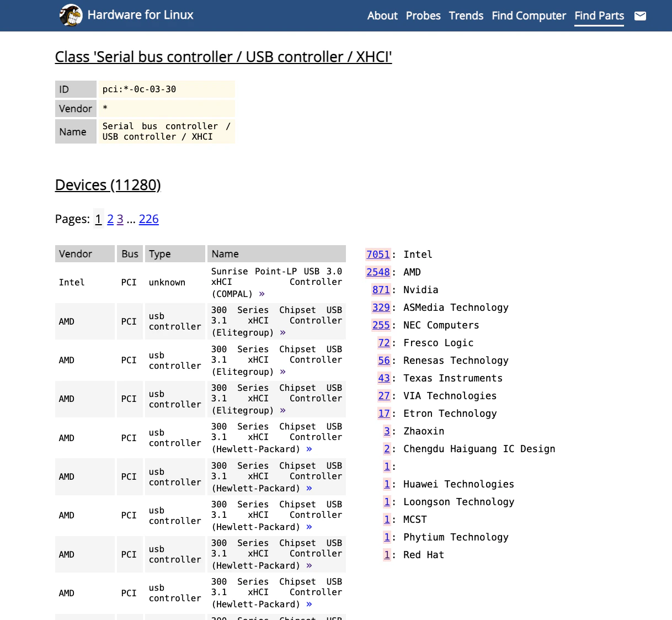This screenshot has height=620, width=672.
Task: Click the Intel label in vendor list
Action: (418, 255)
